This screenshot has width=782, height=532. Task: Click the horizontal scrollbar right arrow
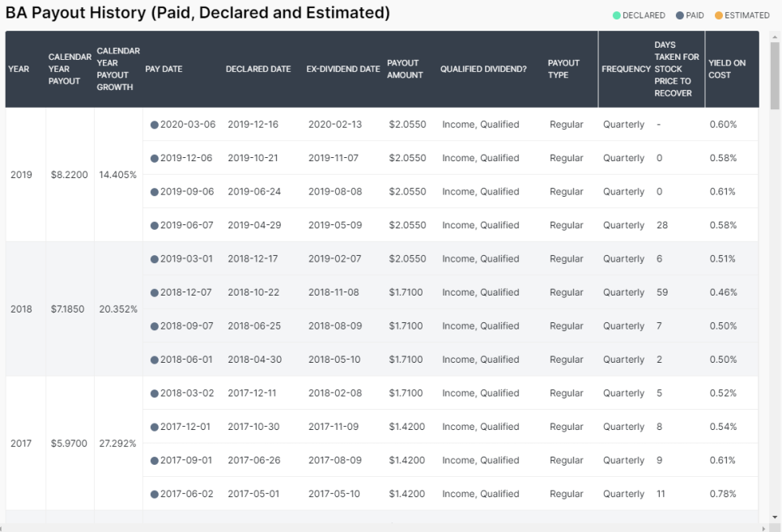tap(763, 528)
